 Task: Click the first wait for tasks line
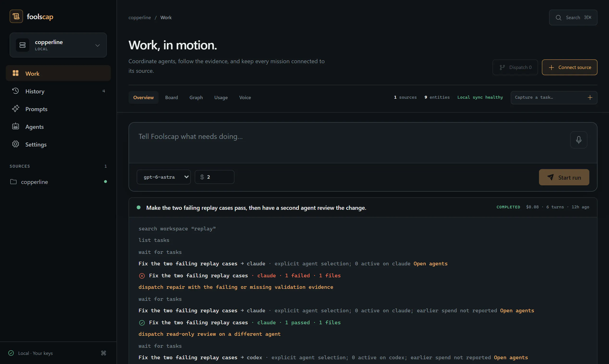(x=160, y=252)
